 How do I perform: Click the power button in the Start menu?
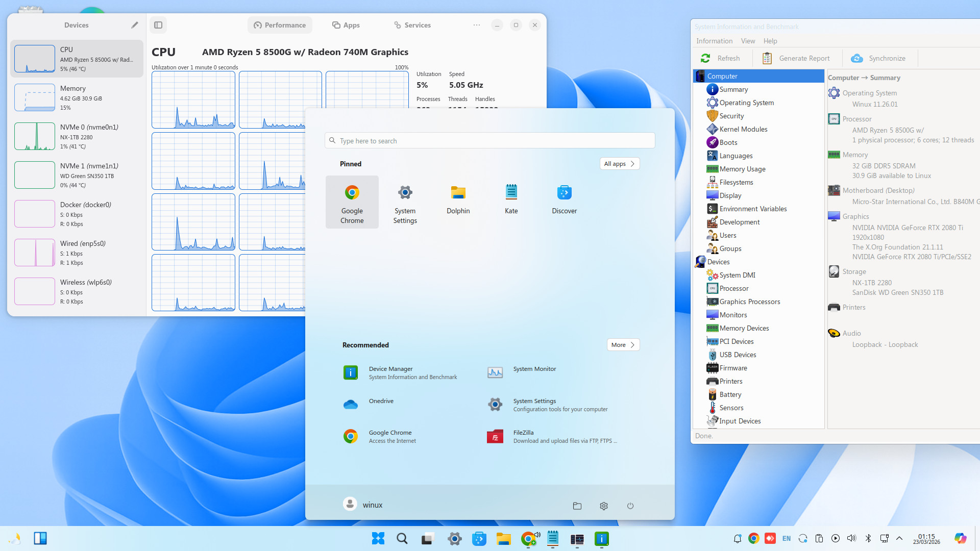(x=630, y=506)
